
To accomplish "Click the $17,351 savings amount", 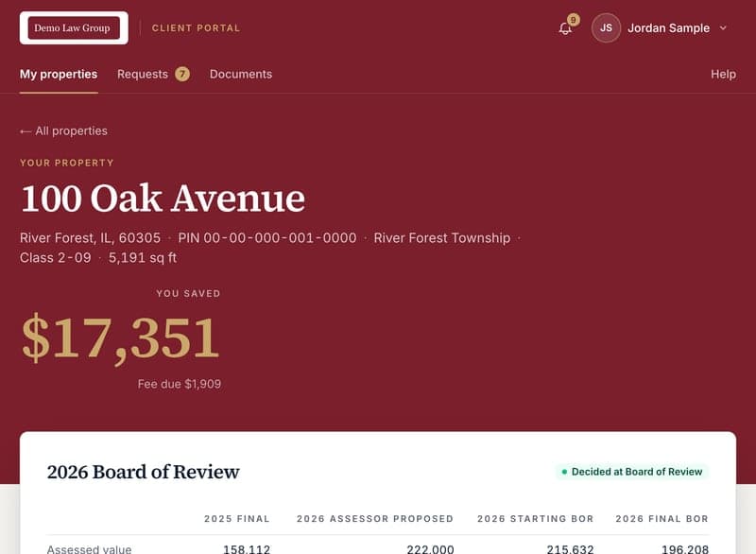I will click(x=121, y=338).
